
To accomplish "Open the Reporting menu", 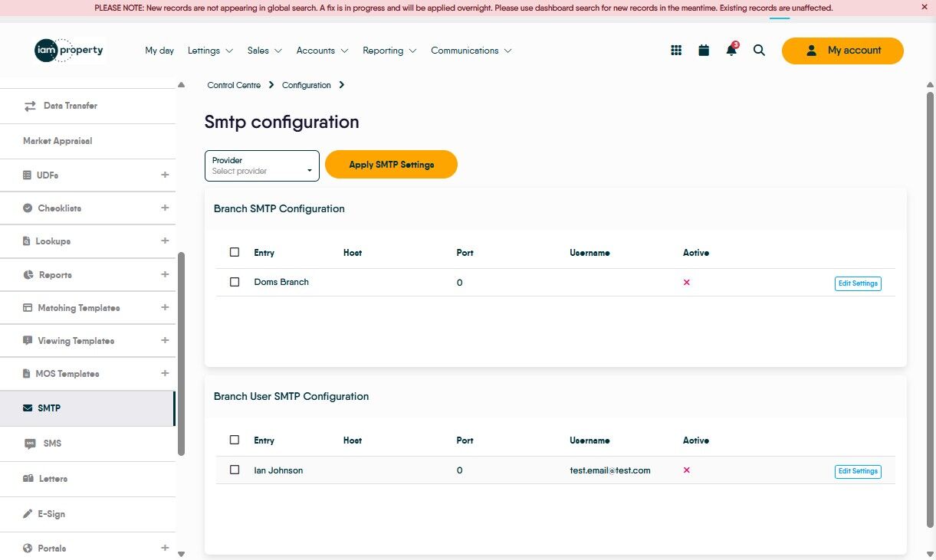I will point(389,51).
